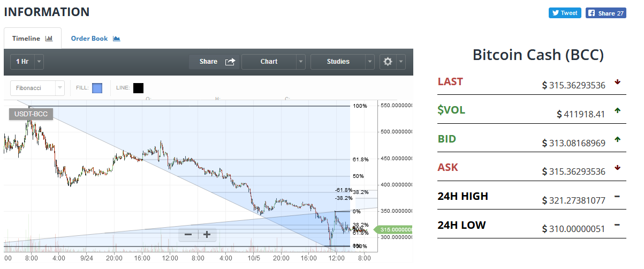Click the Timeline bar chart icon
The height and width of the screenshot is (269, 644).
tap(49, 39)
